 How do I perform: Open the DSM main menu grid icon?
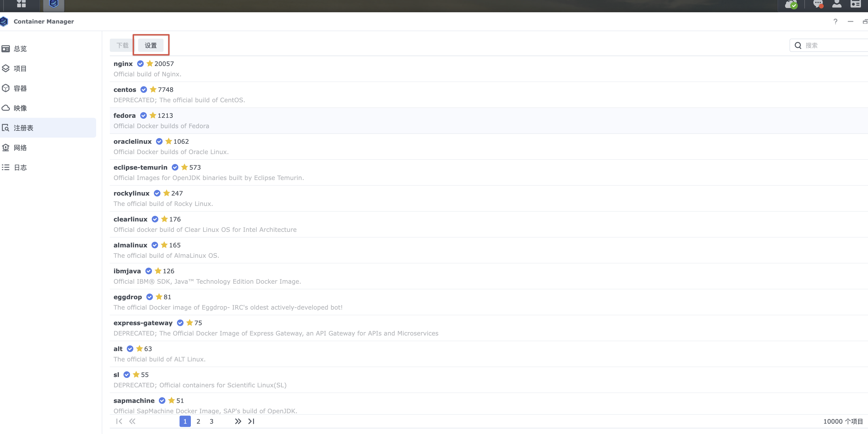[x=21, y=4]
